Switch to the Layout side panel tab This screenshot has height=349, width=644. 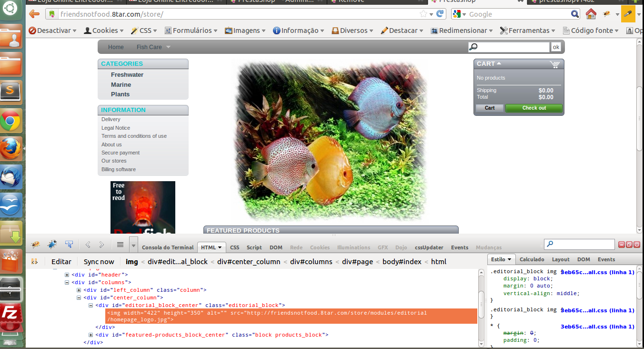560,259
